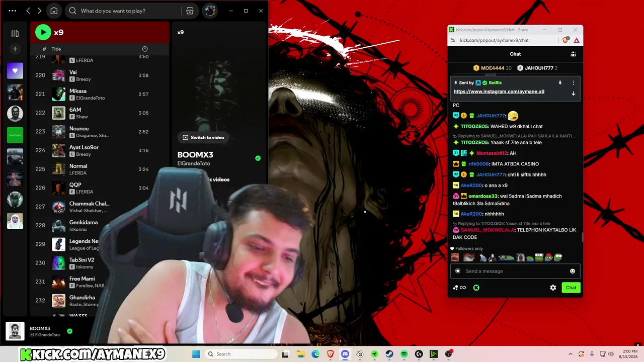Click username rifk0008 in chat
Screen dimensions: 644x362
coord(478,164)
